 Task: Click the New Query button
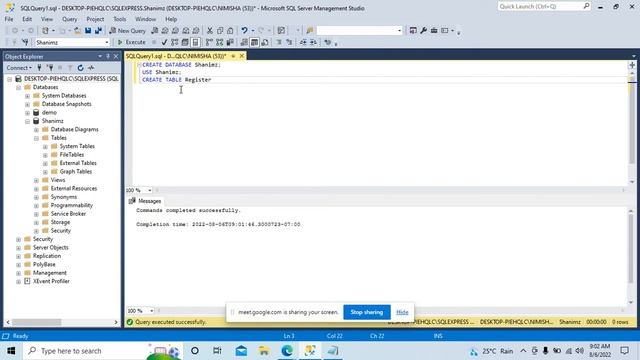tap(128, 31)
